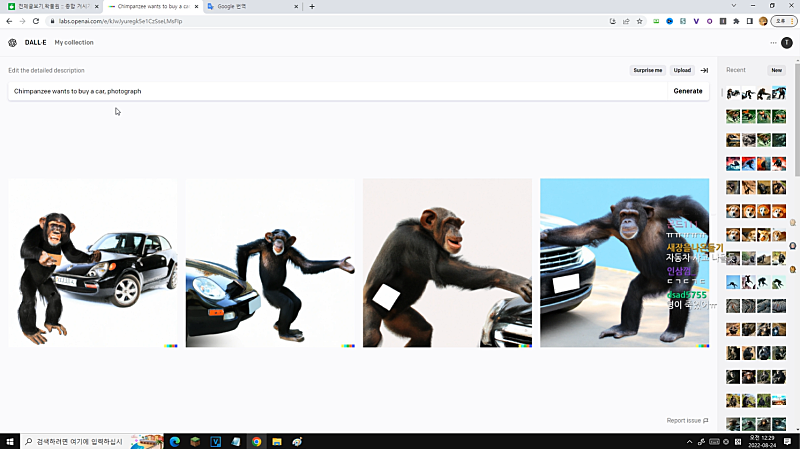The image size is (800, 449).
Task: Click the Report issue link
Action: coord(687,420)
